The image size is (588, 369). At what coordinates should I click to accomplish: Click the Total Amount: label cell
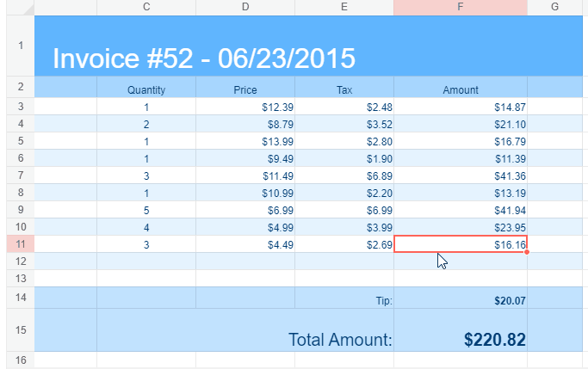245,330
